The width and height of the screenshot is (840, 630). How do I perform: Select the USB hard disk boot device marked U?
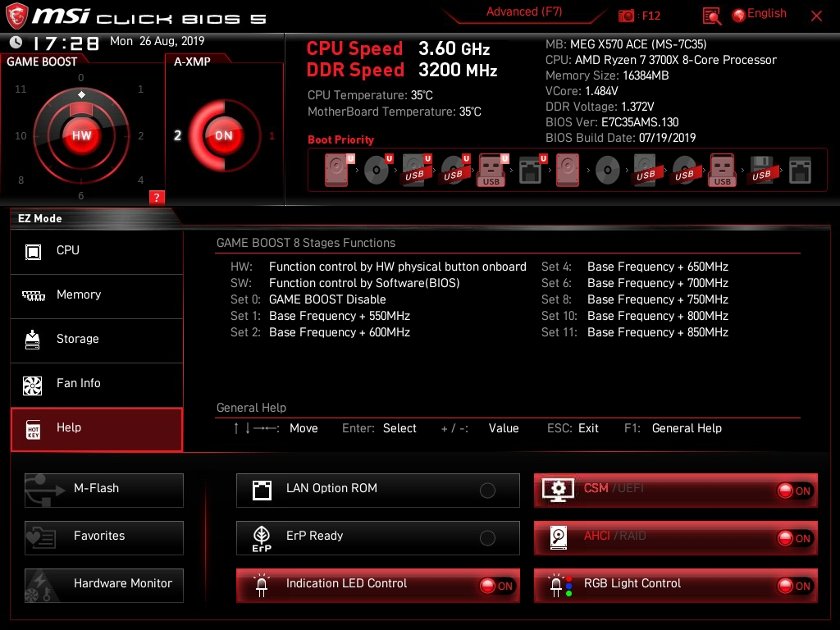tap(416, 171)
